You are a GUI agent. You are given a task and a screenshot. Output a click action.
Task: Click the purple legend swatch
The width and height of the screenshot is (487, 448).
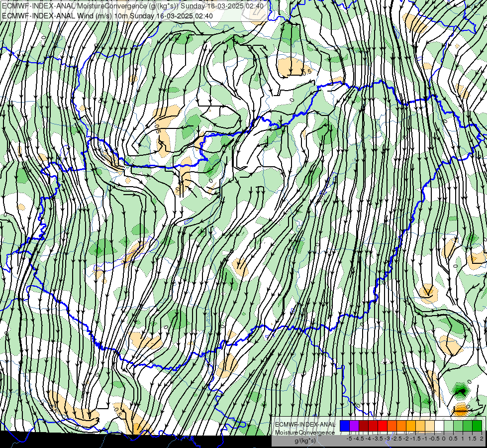(x=354, y=426)
